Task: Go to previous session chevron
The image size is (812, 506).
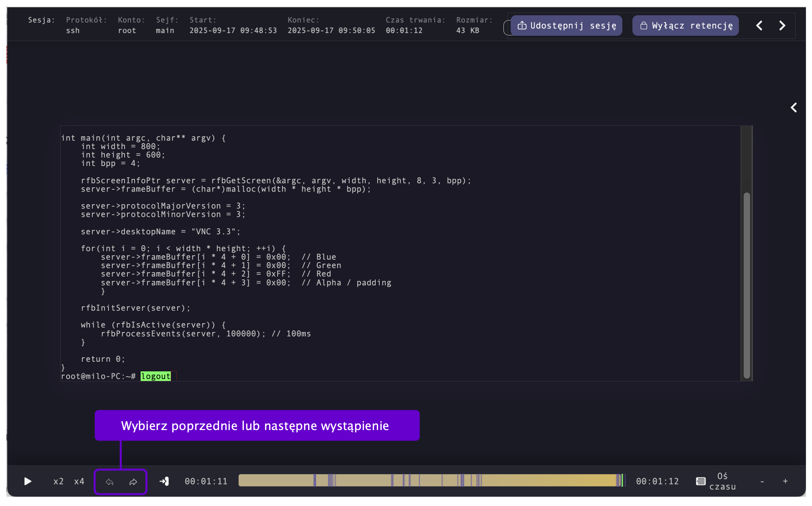Action: coord(759,26)
